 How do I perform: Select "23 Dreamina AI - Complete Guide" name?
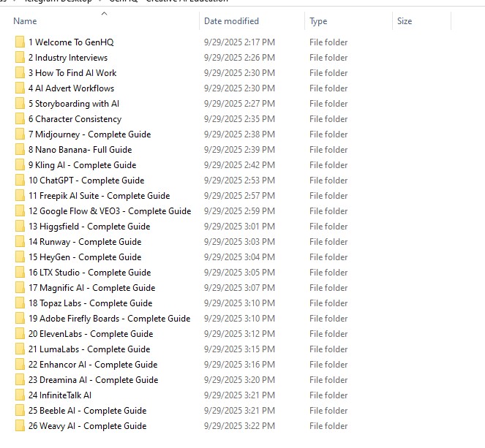pyautogui.click(x=94, y=380)
